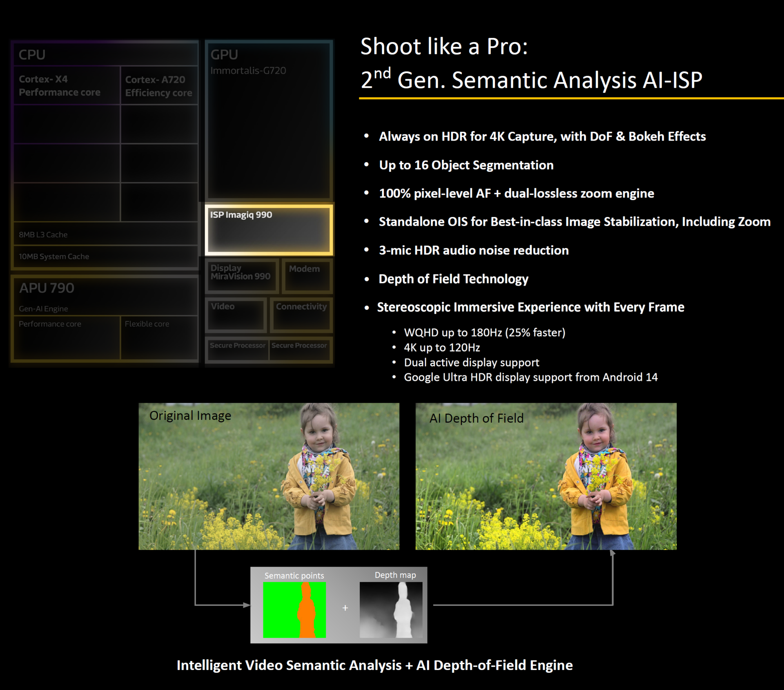Select the Video block
The image size is (784, 690).
click(237, 315)
